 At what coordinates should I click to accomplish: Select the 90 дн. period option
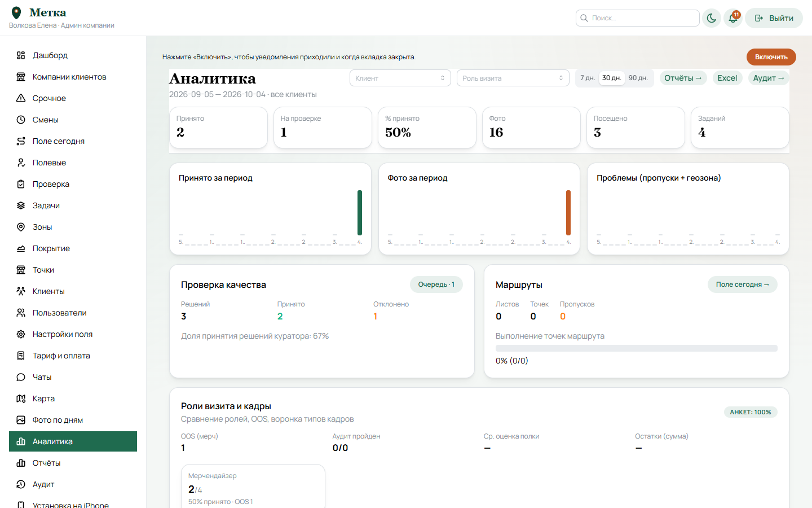(x=638, y=78)
